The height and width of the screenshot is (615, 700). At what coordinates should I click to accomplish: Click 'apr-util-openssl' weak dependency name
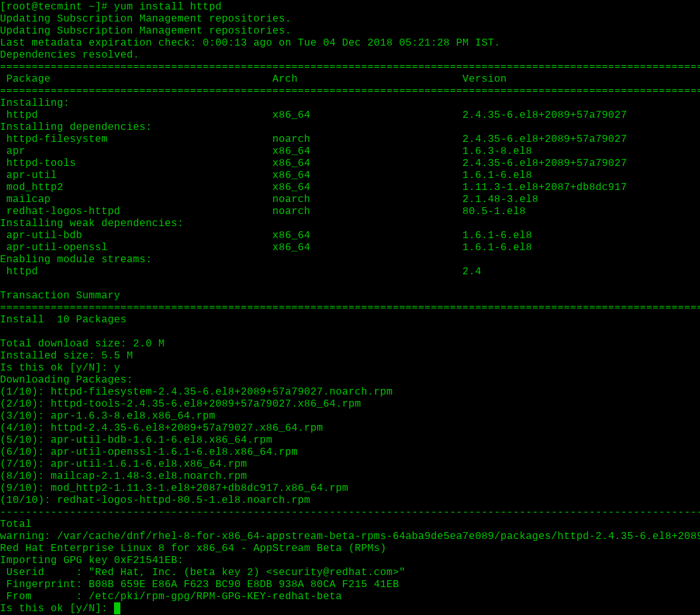point(56,247)
